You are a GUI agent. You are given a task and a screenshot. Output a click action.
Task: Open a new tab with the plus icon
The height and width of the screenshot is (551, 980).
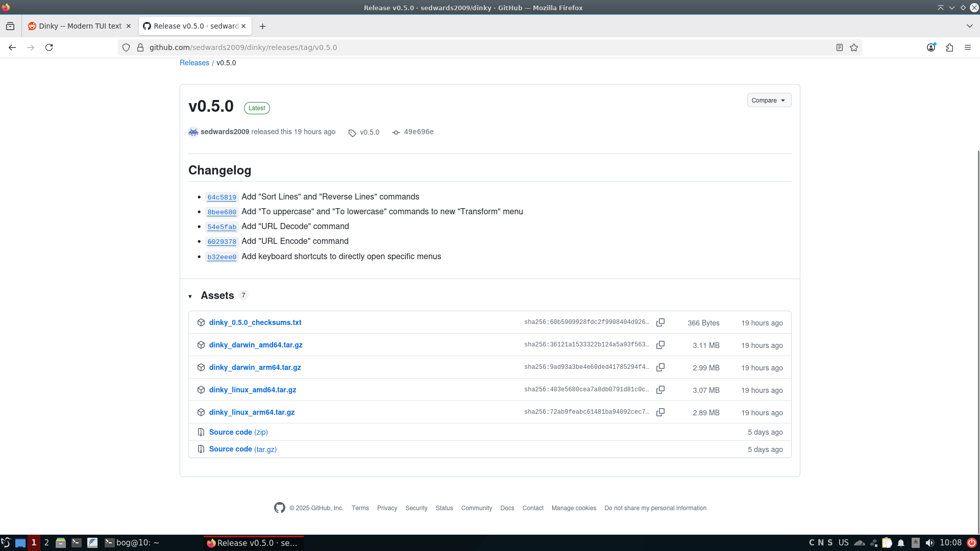[x=262, y=26]
